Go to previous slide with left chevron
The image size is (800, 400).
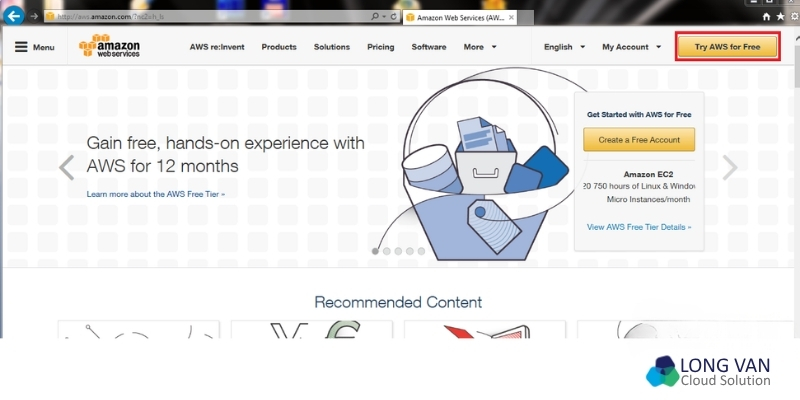[66, 168]
